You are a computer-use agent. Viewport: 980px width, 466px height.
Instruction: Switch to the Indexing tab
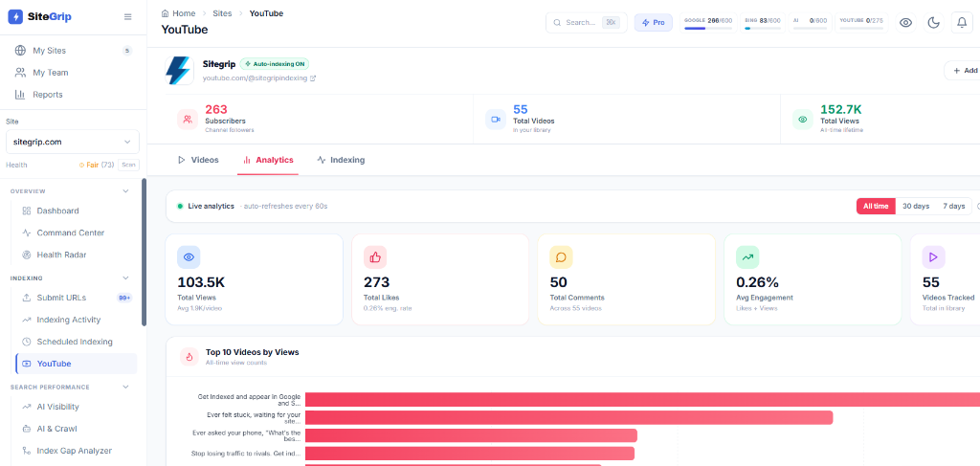[x=341, y=160]
